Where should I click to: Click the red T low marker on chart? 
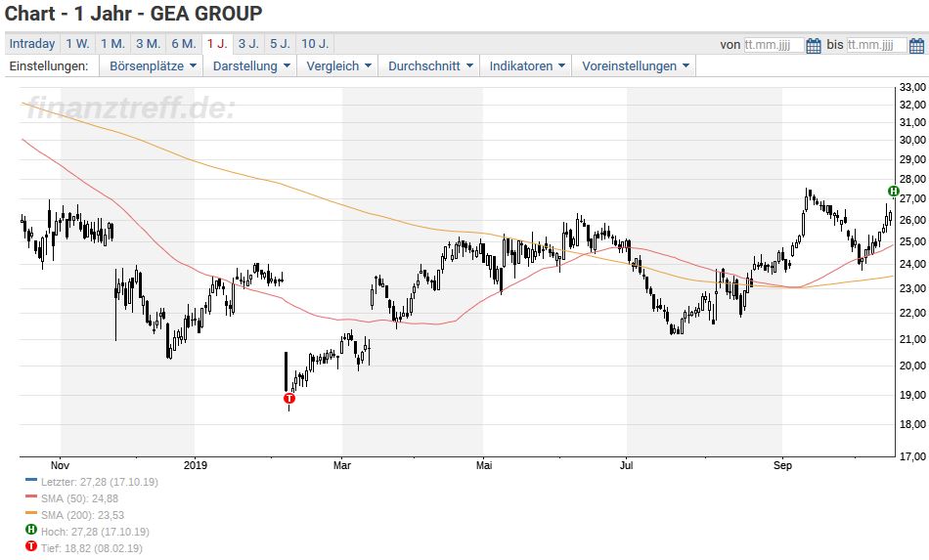pyautogui.click(x=289, y=398)
